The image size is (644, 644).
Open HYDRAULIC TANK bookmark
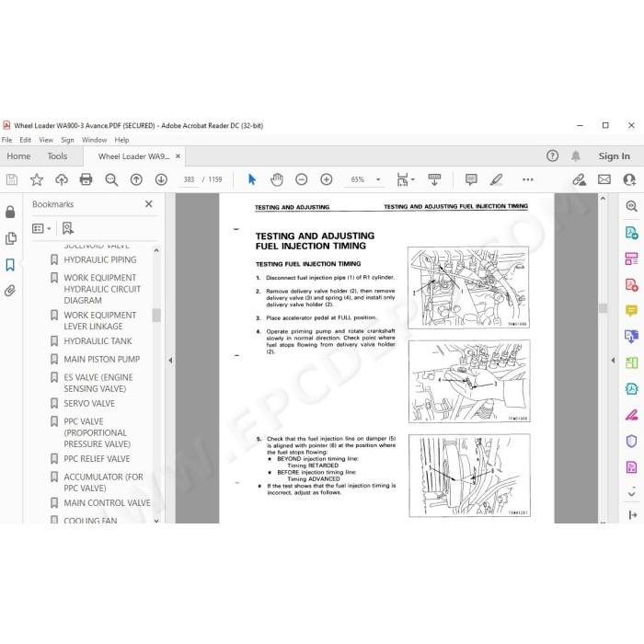(x=98, y=341)
